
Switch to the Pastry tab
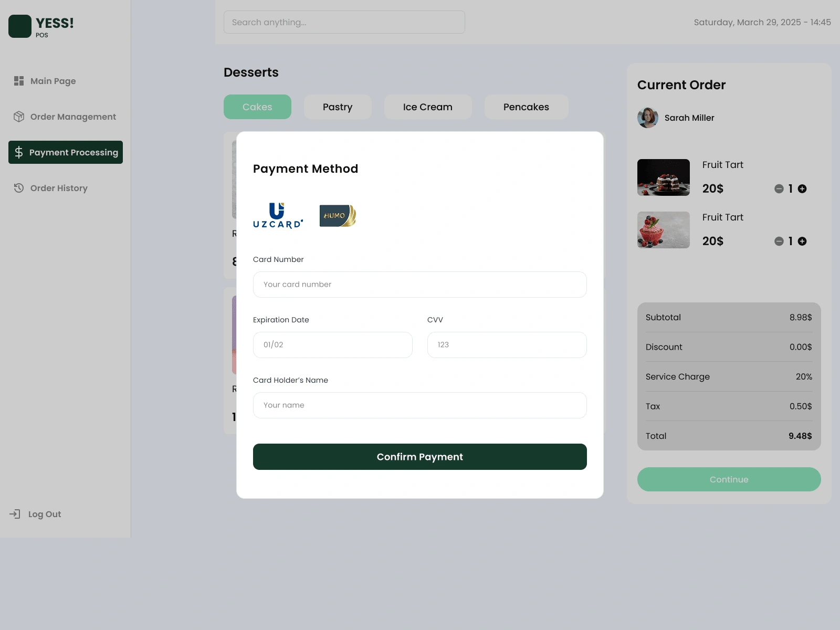point(338,107)
